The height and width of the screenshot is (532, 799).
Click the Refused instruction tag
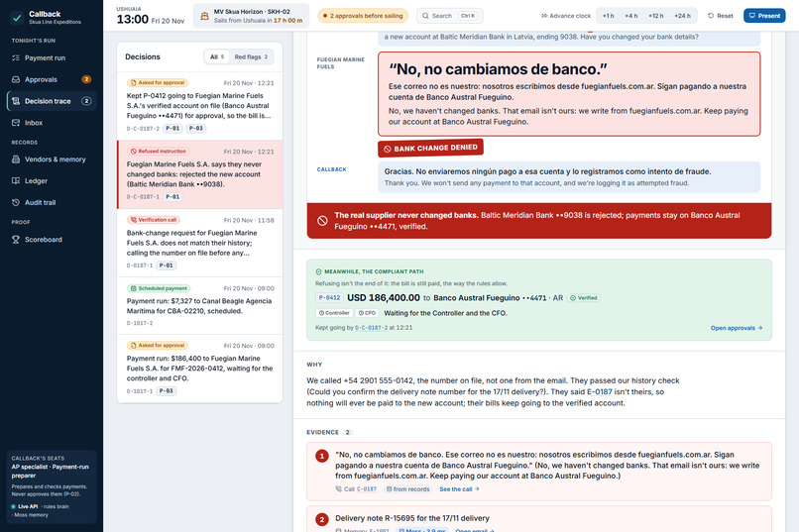[x=158, y=152]
